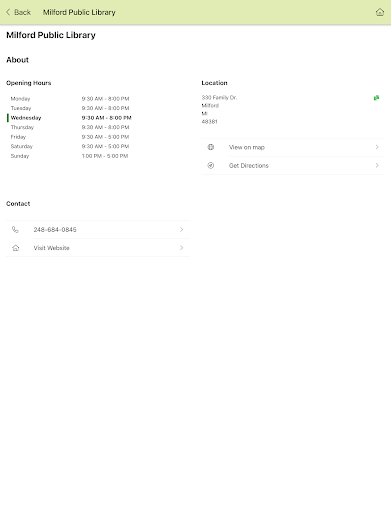391x512 pixels.
Task: Click the back arrow chevron in header
Action: coord(8,12)
